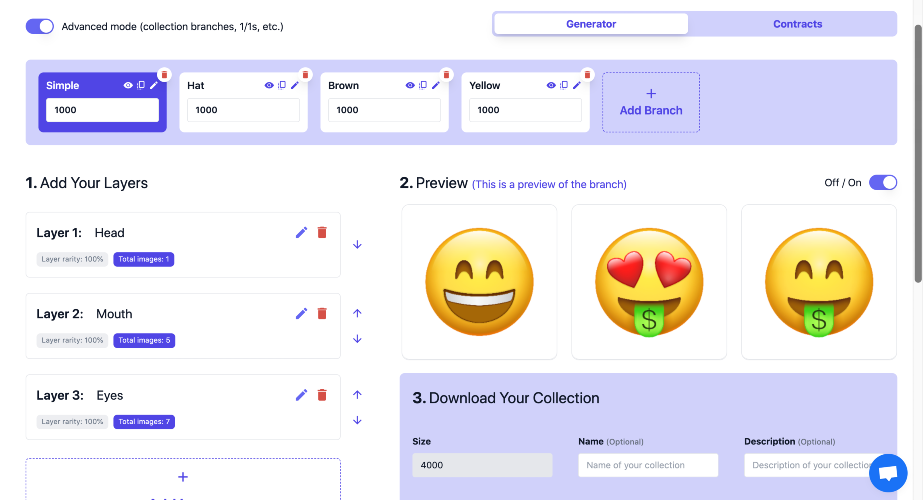This screenshot has width=923, height=500.
Task: Click the 'Layer 1: Head' title
Action: (81, 233)
